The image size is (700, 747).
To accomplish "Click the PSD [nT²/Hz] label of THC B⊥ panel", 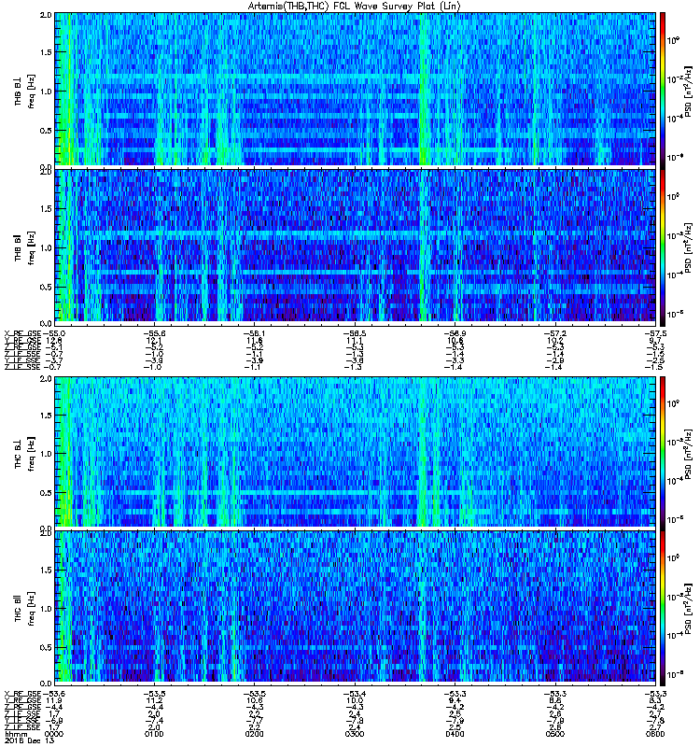I will (688, 454).
